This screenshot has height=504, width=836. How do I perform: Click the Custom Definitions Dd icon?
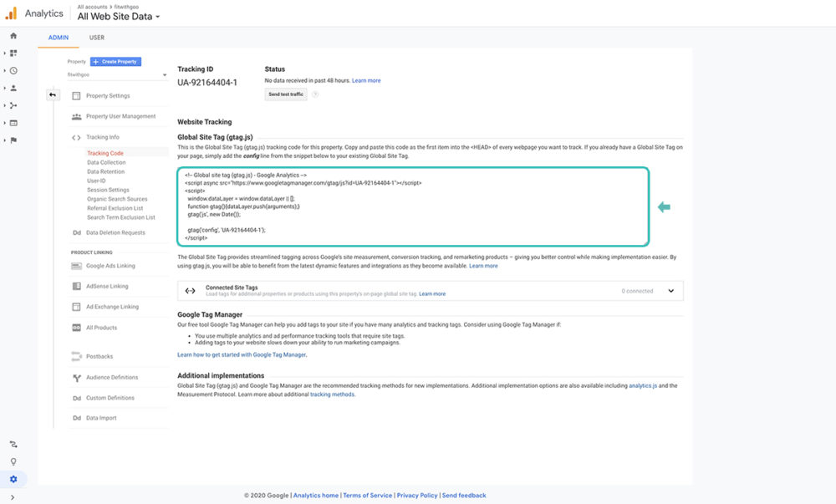[x=77, y=398]
